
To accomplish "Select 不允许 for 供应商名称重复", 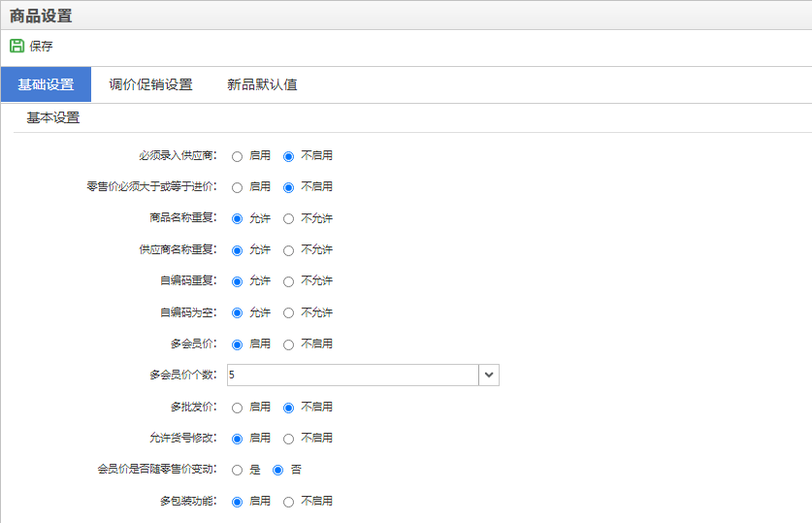I will click(288, 250).
